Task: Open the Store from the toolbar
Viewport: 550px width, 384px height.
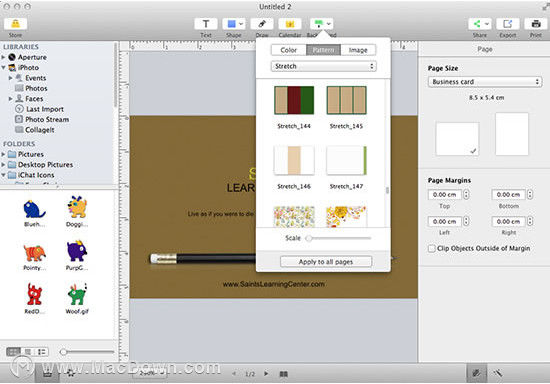Action: coord(15,24)
